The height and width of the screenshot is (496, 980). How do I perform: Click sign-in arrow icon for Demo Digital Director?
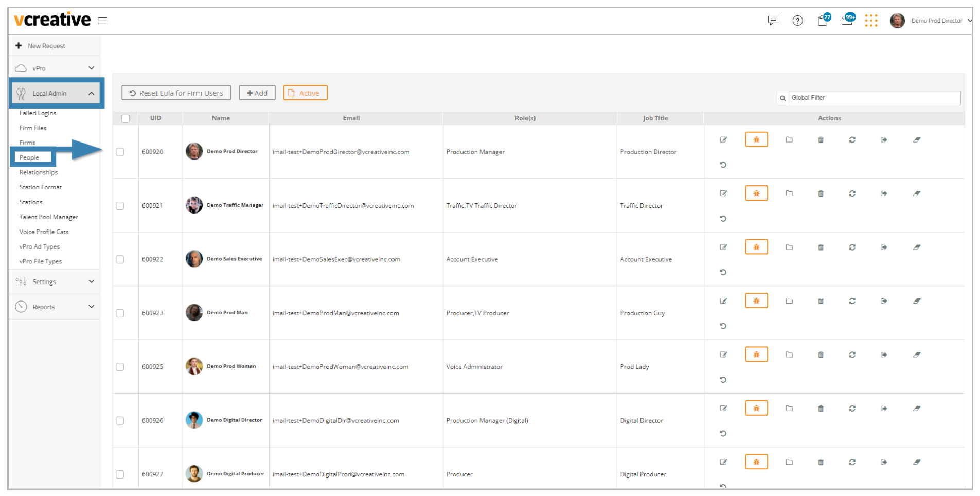pos(884,409)
